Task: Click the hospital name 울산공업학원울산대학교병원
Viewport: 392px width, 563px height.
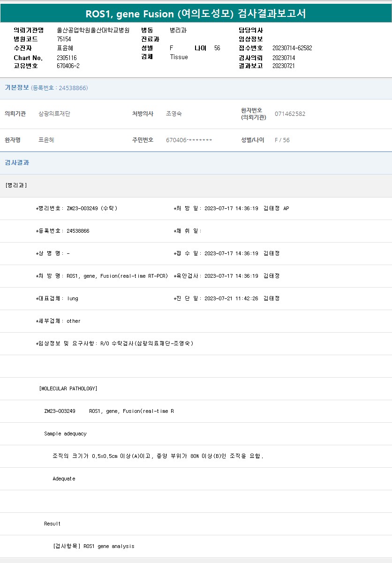Action: pos(93,30)
